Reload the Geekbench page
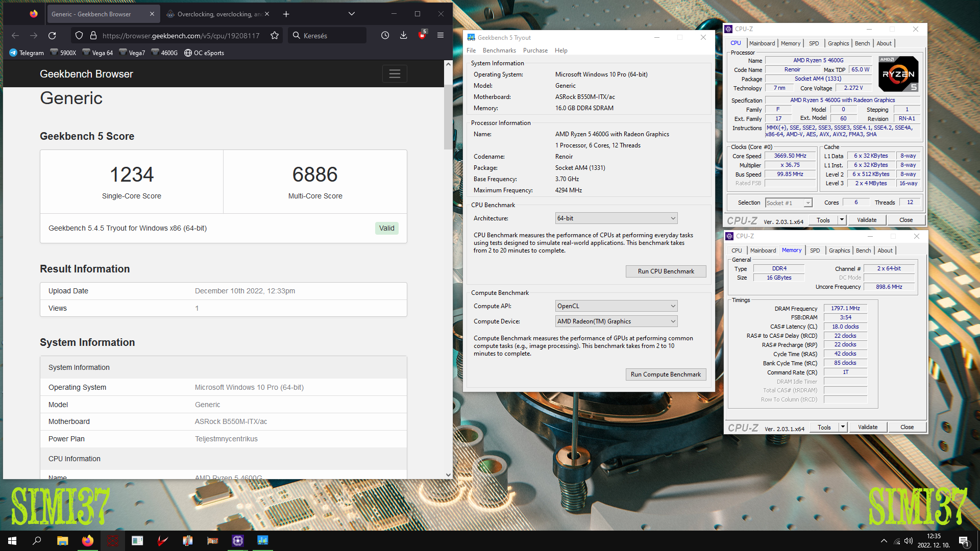Screen dimensions: 980x551 pyautogui.click(x=52, y=36)
